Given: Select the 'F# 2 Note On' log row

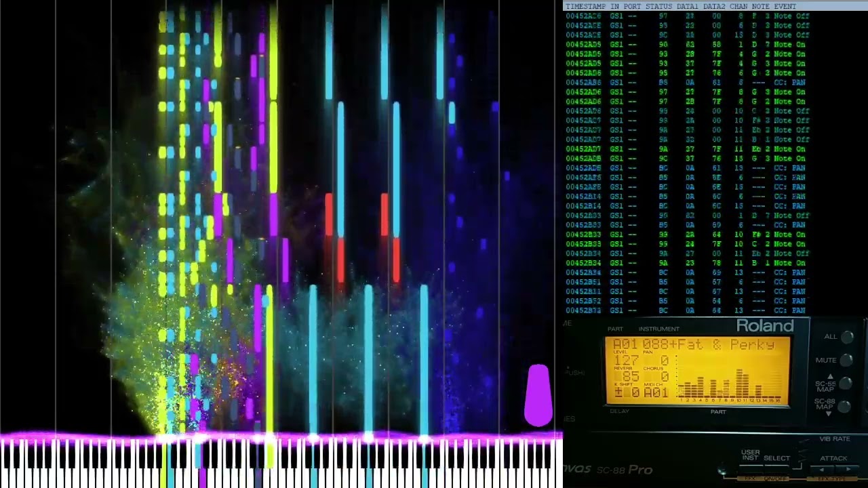Looking at the screenshot, I should point(686,235).
